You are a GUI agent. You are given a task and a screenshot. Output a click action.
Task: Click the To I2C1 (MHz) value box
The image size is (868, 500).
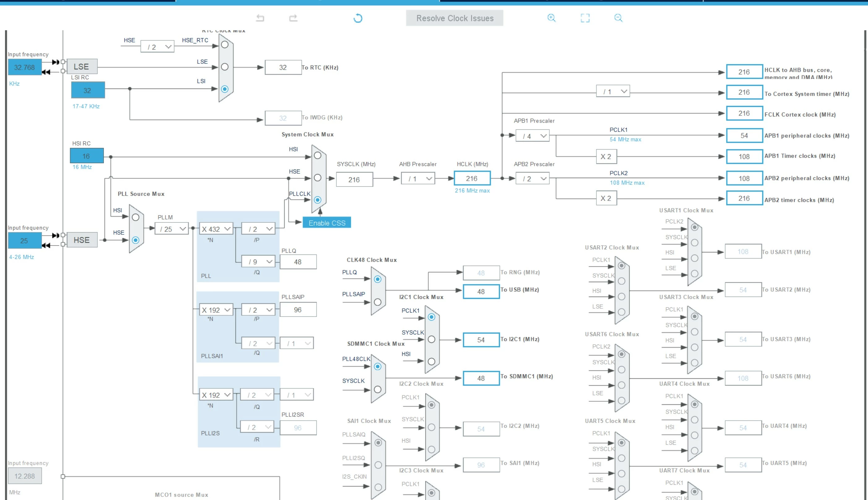click(481, 340)
